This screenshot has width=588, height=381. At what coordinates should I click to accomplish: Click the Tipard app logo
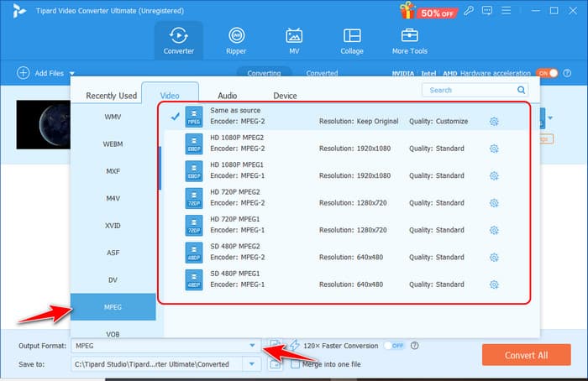18,10
